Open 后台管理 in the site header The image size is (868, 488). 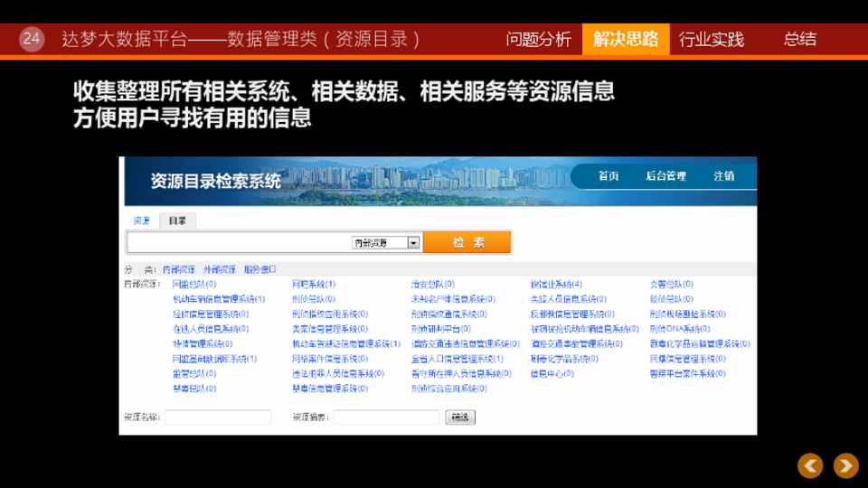[665, 176]
